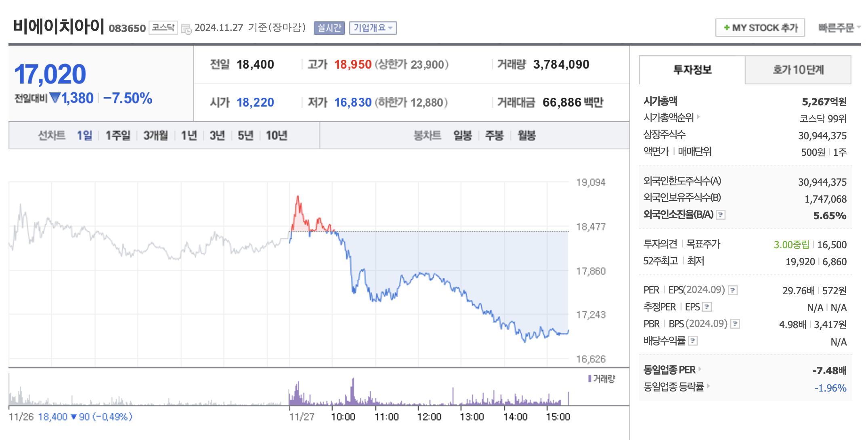The width and height of the screenshot is (868, 440).
Task: Click the 추정PER EPS help icon
Action: pos(707,307)
